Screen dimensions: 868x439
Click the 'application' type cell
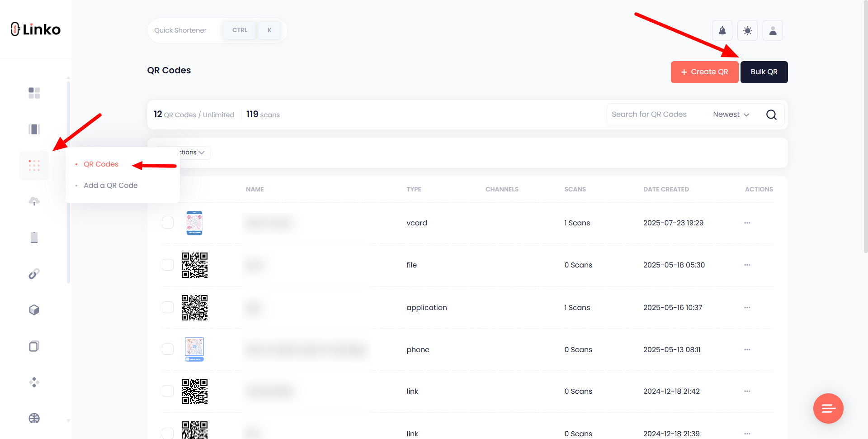coord(426,307)
